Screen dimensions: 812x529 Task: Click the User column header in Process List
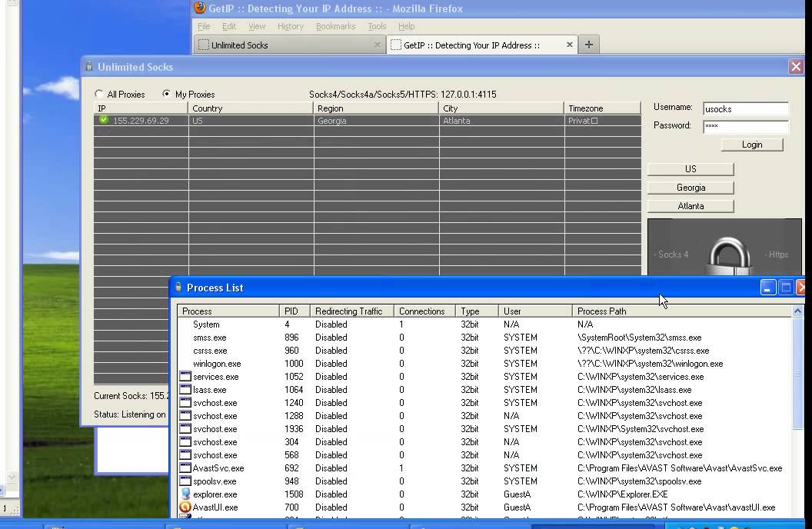coord(535,311)
